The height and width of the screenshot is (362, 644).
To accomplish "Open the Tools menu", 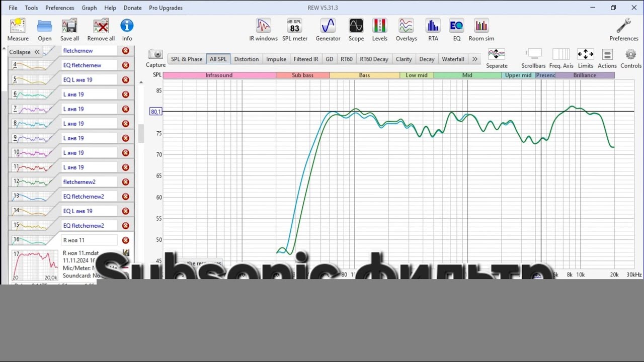I will click(31, 8).
